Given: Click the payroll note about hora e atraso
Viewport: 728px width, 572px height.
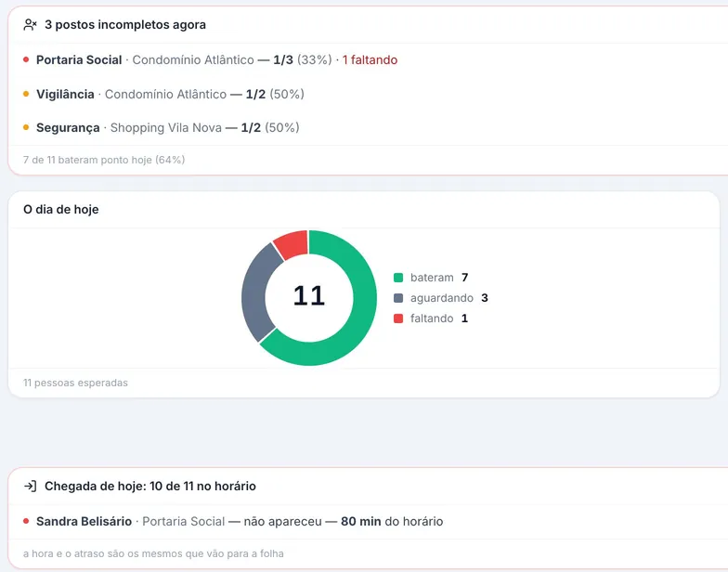Looking at the screenshot, I should coord(153,553).
